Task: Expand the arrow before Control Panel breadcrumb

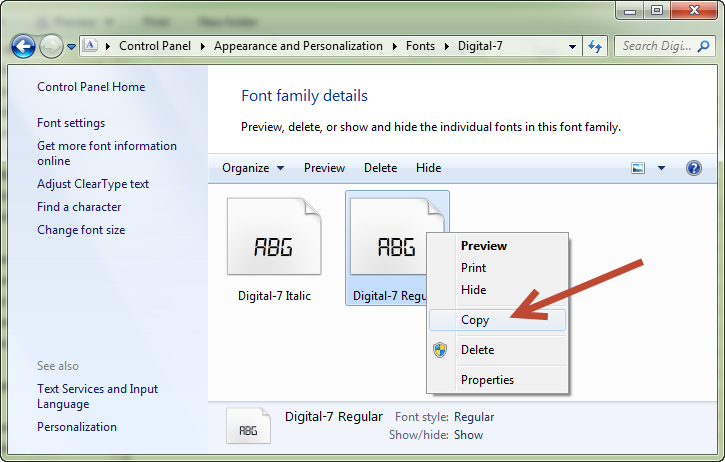Action: pos(108,46)
